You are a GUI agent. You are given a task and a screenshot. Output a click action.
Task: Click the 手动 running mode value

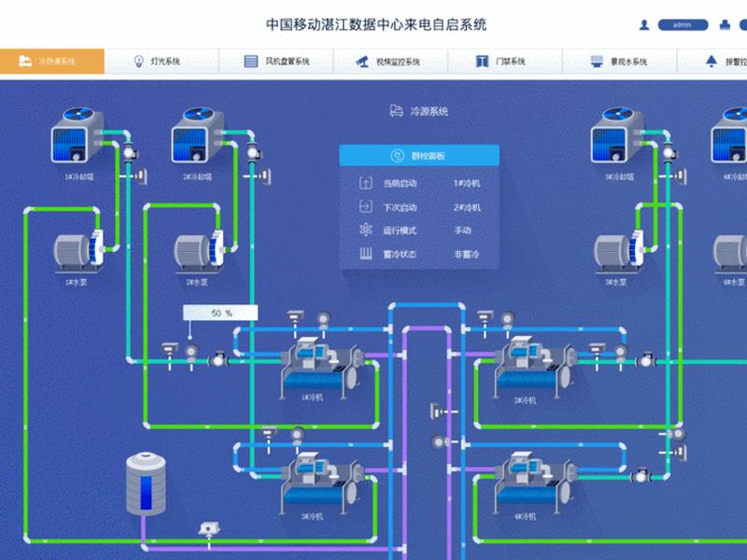[x=462, y=231]
